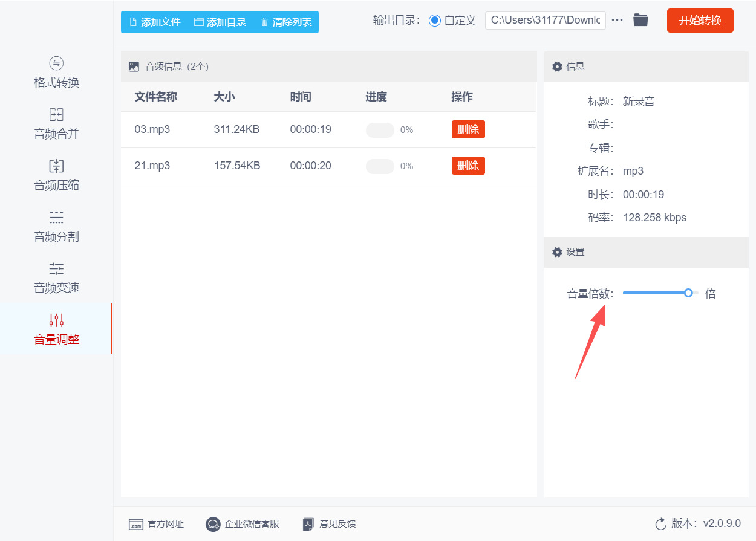Open the 音频合并 audio merge section

click(56, 124)
